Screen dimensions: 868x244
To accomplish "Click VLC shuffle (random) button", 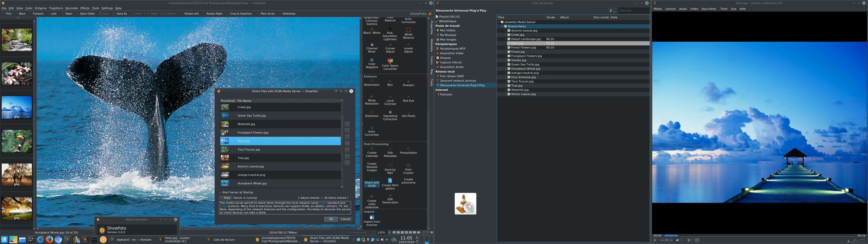I will coord(697,240).
